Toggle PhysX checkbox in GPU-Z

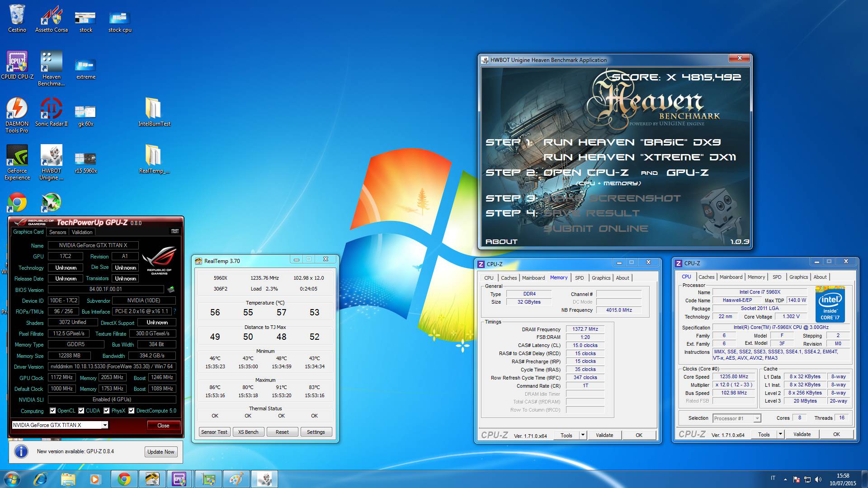(107, 411)
